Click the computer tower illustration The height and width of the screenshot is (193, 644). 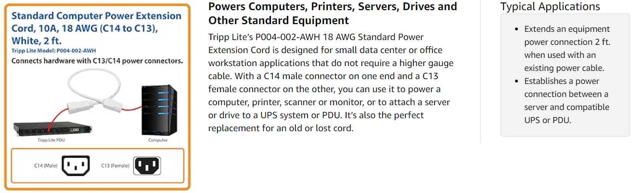(x=158, y=110)
